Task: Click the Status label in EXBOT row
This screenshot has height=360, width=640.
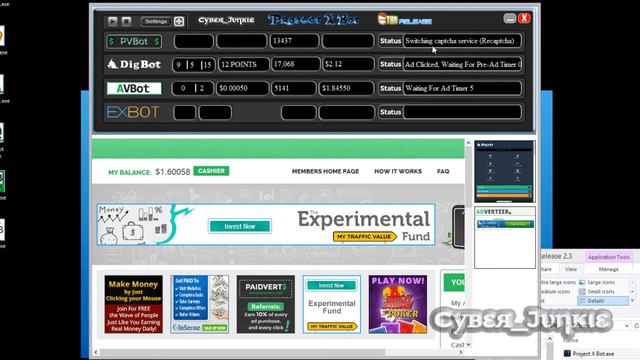Action: pos(391,112)
